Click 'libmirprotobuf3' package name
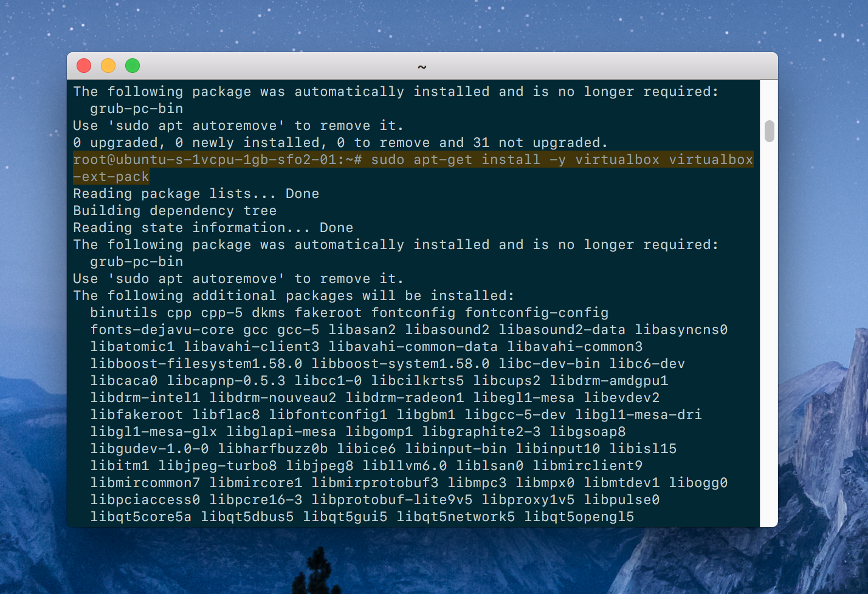The height and width of the screenshot is (594, 868). coord(375,483)
